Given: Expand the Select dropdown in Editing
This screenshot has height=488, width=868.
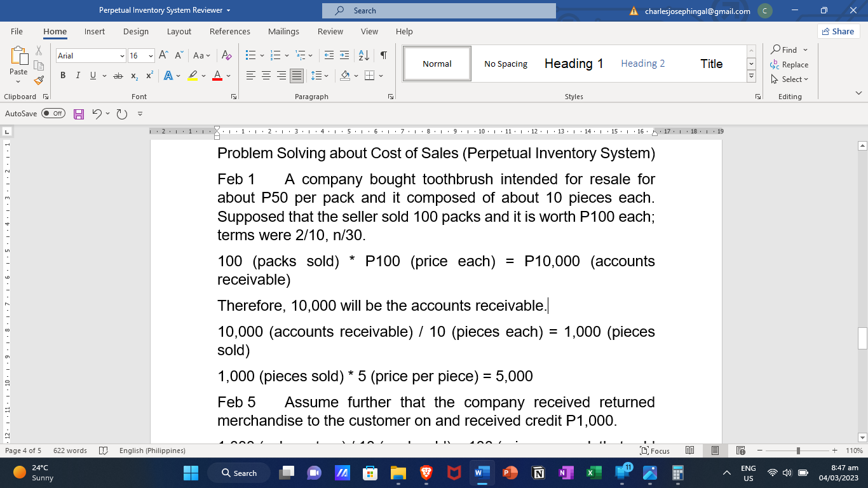Looking at the screenshot, I should coord(789,79).
